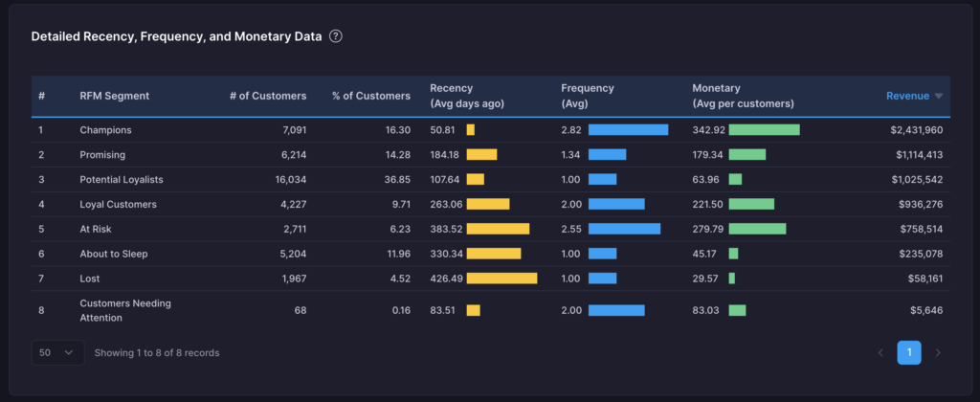Click the RFM Segment column header
Viewport: 980px width, 402px height.
tap(115, 97)
